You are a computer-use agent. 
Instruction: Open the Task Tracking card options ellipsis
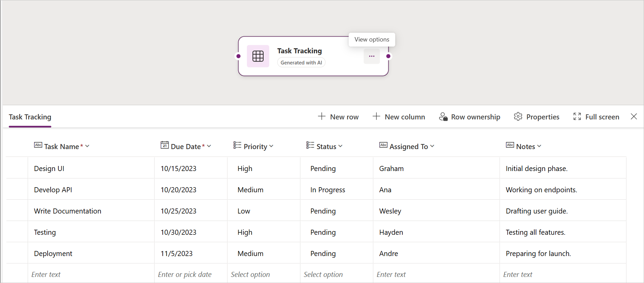point(372,56)
